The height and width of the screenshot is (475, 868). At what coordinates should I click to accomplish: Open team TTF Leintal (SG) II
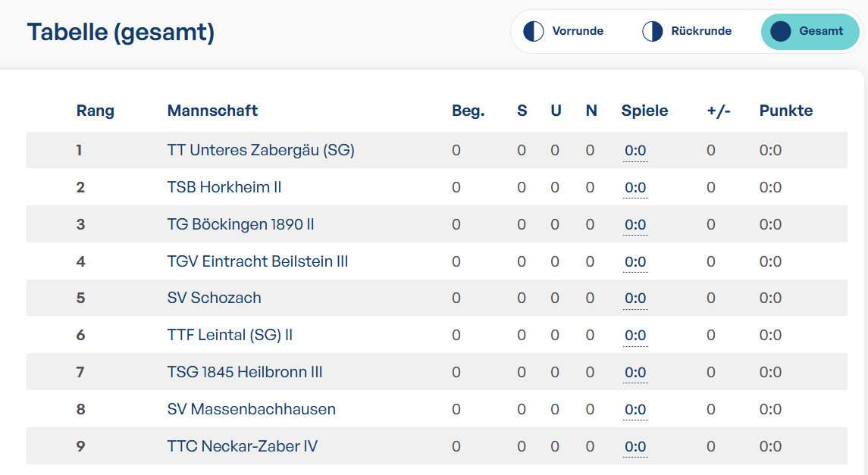click(x=230, y=335)
